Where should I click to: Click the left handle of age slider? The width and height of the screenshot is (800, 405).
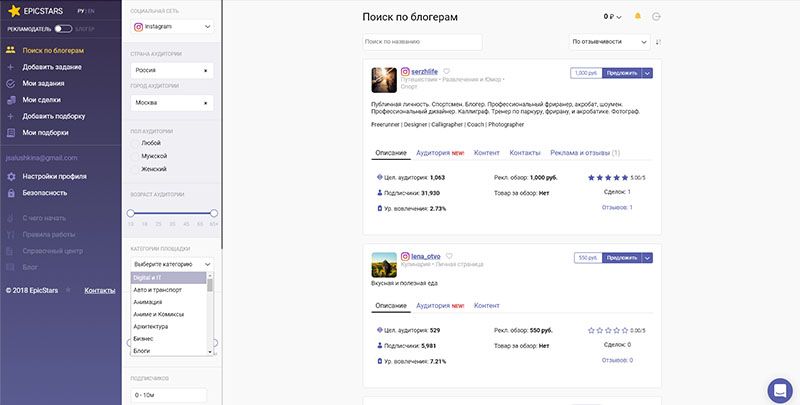click(x=130, y=213)
